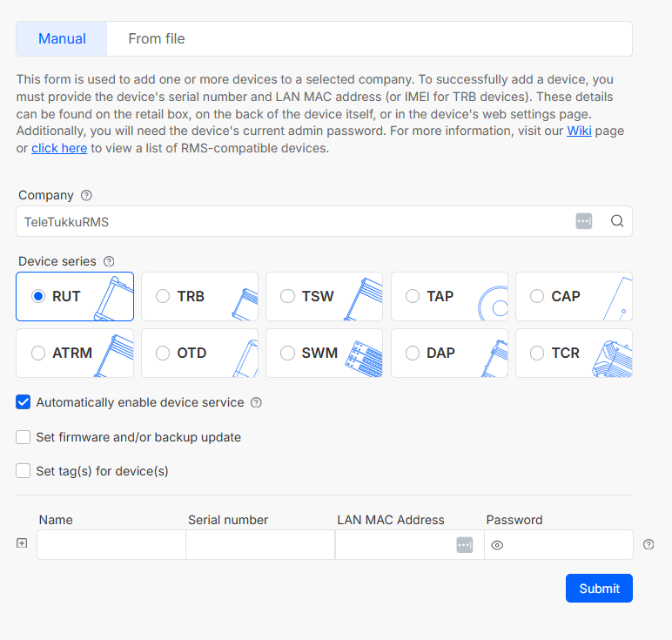Image resolution: width=672 pixels, height=640 pixels.
Task: Click the add device row plus icon
Action: [x=23, y=544]
